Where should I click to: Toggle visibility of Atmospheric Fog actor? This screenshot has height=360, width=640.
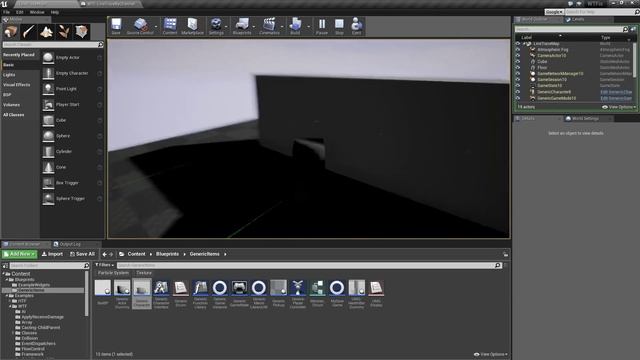[x=518, y=49]
